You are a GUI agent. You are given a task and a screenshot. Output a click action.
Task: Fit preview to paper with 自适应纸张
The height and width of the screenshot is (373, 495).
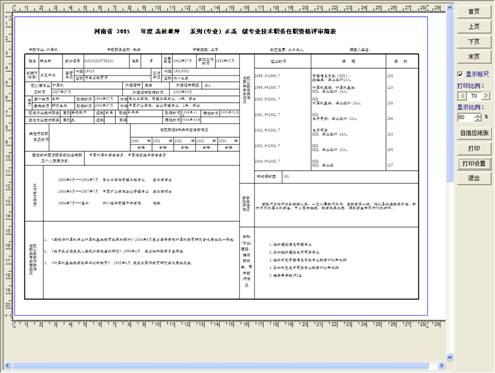(x=474, y=133)
